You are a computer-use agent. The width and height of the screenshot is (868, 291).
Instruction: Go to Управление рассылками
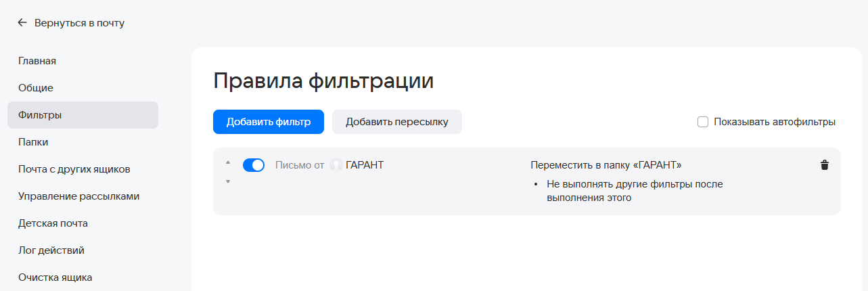tap(79, 196)
